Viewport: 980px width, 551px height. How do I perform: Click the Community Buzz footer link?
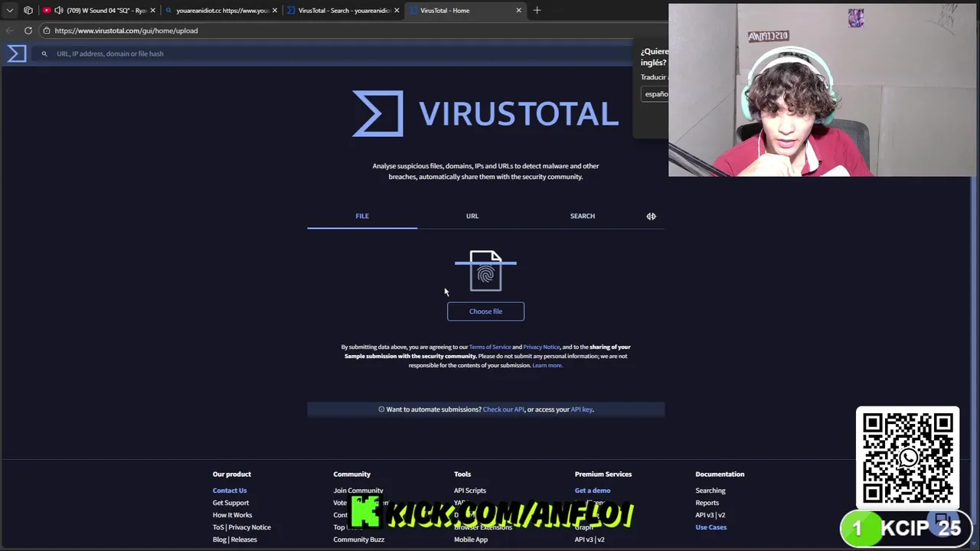click(358, 540)
